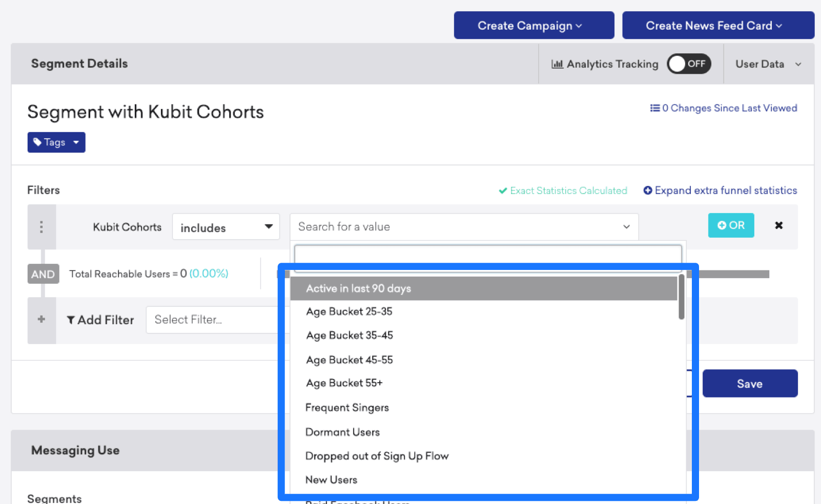Click the AND operator badge

(43, 274)
